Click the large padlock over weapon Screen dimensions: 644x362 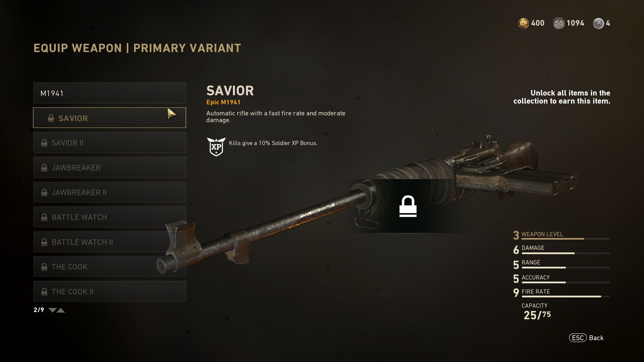[x=408, y=206]
